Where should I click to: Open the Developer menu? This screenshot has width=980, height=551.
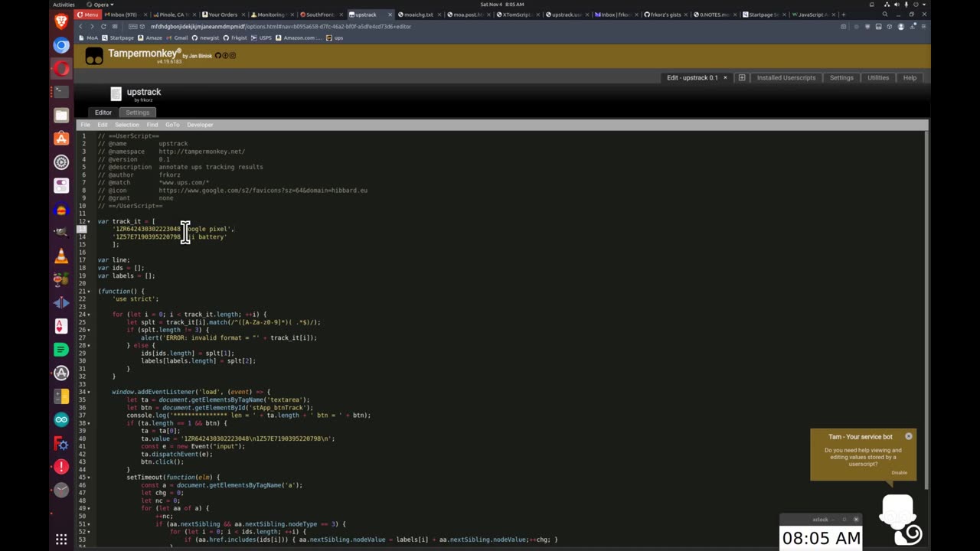coord(201,125)
